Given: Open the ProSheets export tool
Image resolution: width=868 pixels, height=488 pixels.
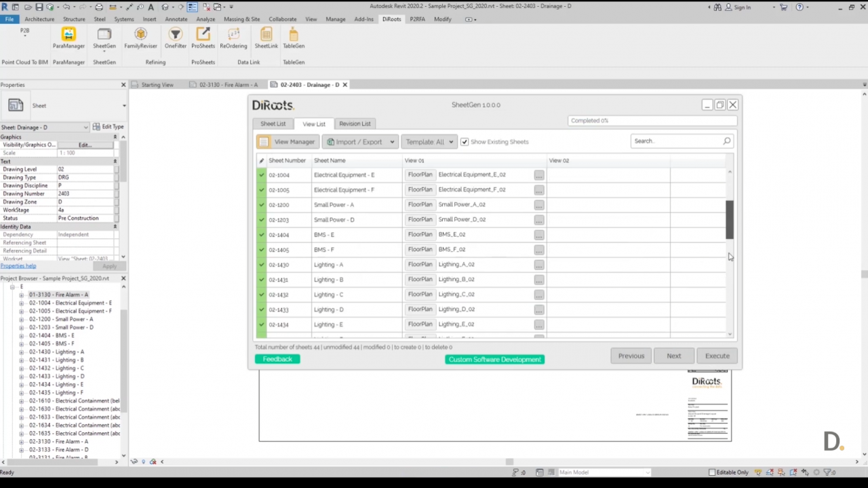Looking at the screenshot, I should click(x=203, y=37).
